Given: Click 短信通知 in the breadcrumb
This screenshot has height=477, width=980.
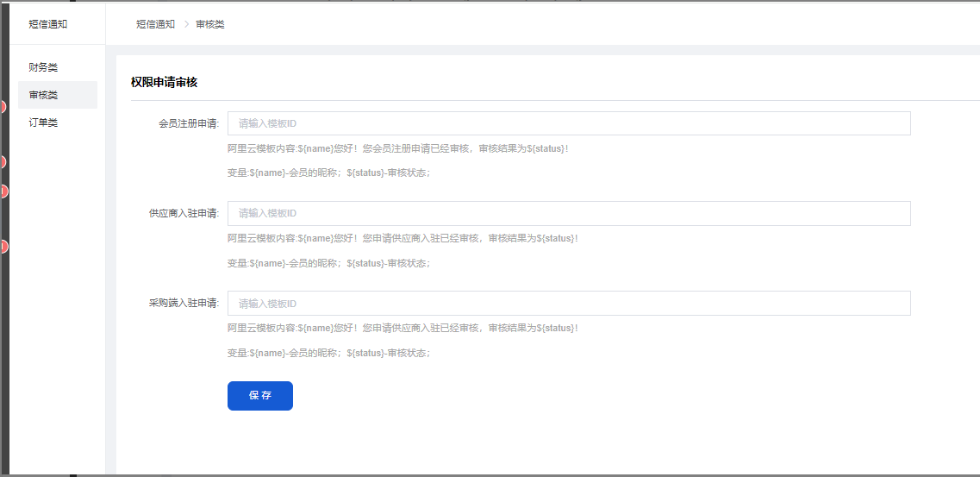Looking at the screenshot, I should click(x=155, y=24).
